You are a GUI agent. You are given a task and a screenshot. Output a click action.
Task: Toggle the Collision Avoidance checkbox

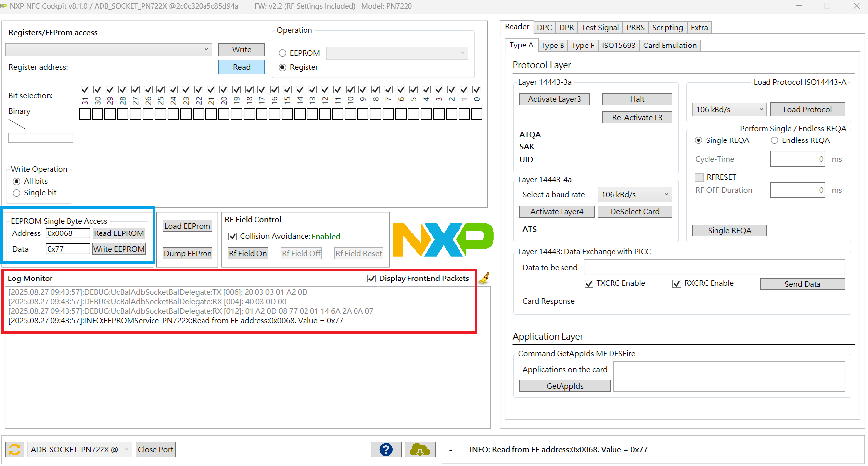point(232,236)
